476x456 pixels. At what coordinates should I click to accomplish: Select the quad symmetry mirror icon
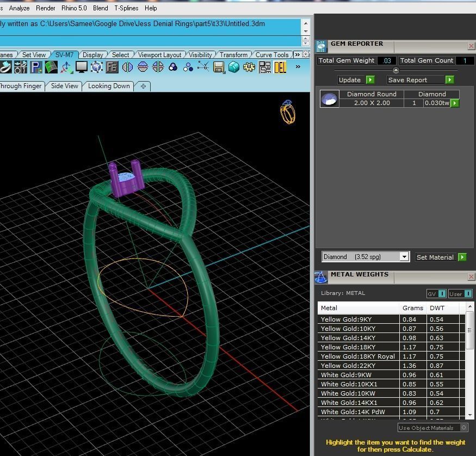(158, 67)
